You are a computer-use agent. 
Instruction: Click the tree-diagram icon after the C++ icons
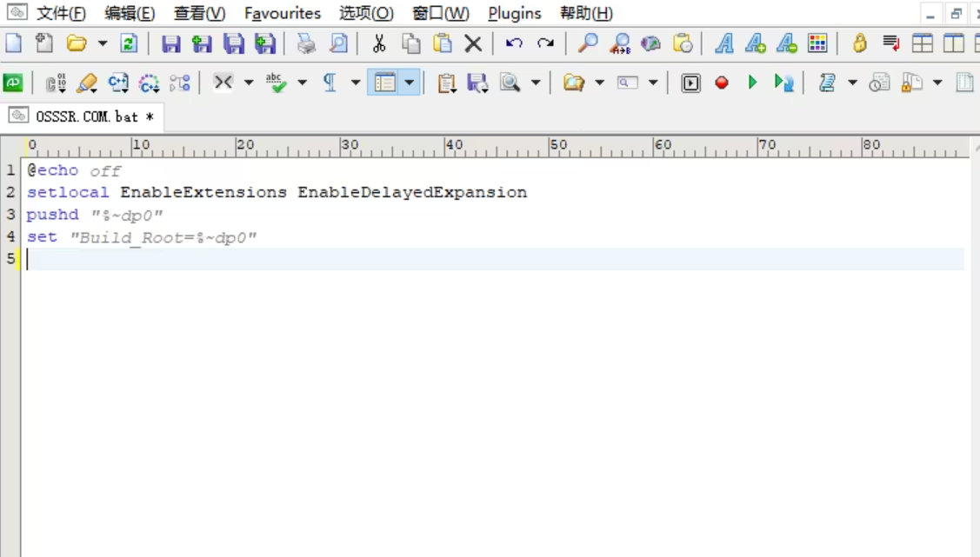pyautogui.click(x=180, y=83)
